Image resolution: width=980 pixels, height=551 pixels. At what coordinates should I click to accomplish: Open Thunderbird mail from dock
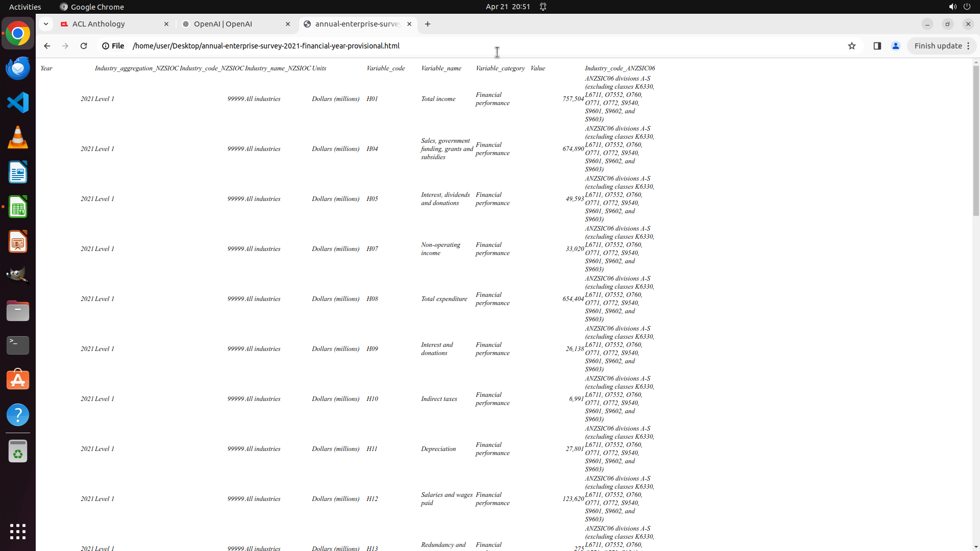click(18, 68)
